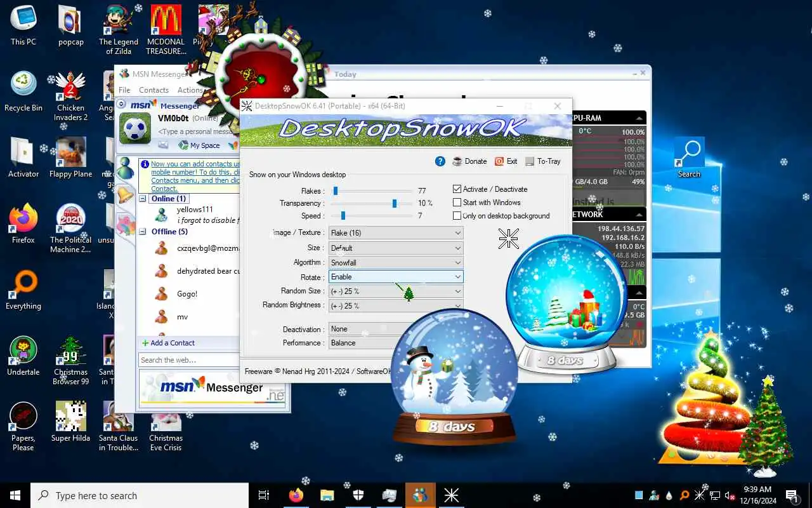Open the e-mail envelope icon in MSN Messenger

point(163,145)
